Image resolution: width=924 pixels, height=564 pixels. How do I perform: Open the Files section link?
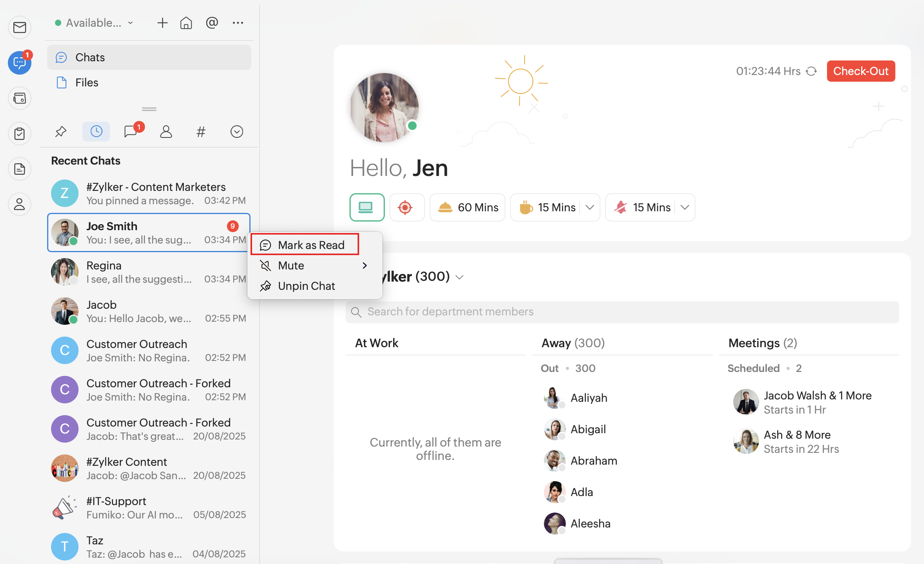click(x=86, y=82)
